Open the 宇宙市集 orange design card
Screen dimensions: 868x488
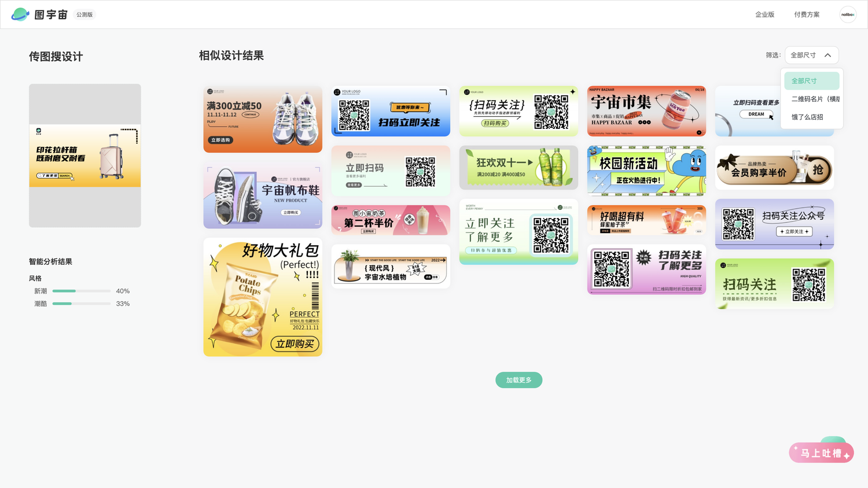pyautogui.click(x=646, y=111)
